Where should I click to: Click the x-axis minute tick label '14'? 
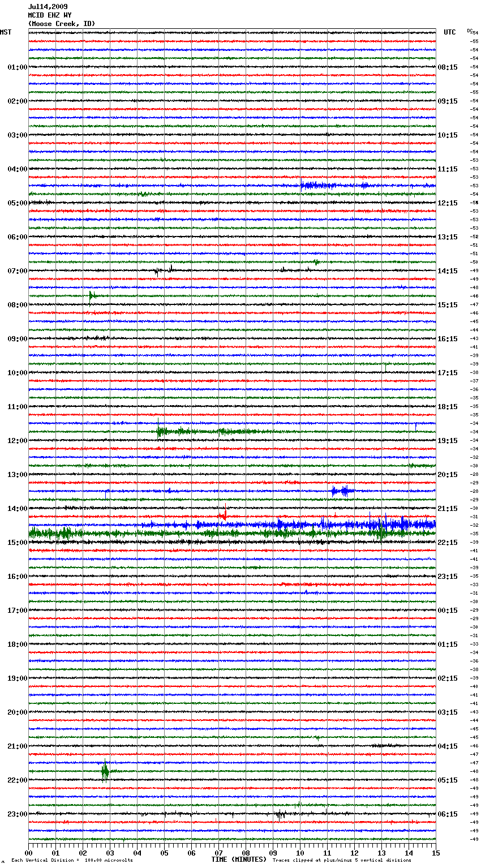point(409,853)
